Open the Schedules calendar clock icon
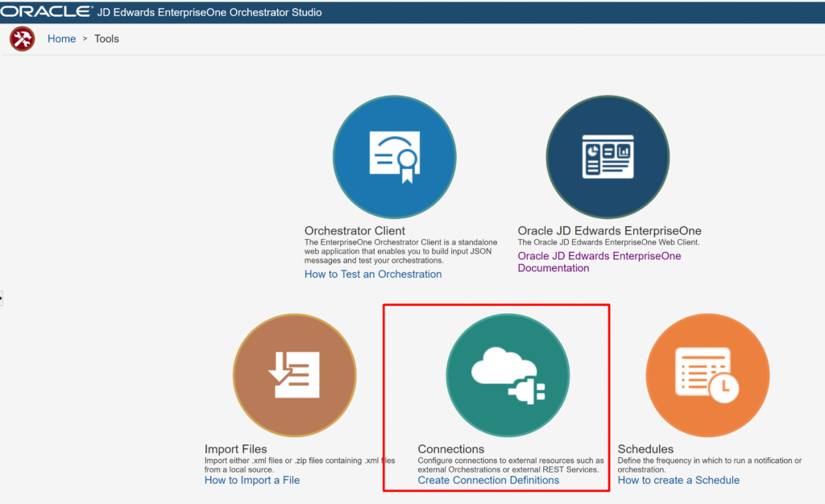The image size is (825, 504). click(x=707, y=375)
